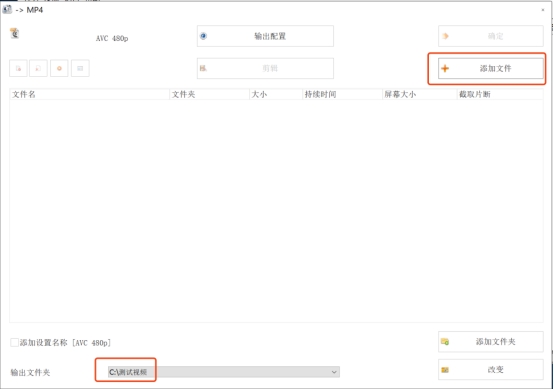Viewport: 554px width, 390px height.
Task: Click the scissors icon on 剪辑
Action: point(203,68)
